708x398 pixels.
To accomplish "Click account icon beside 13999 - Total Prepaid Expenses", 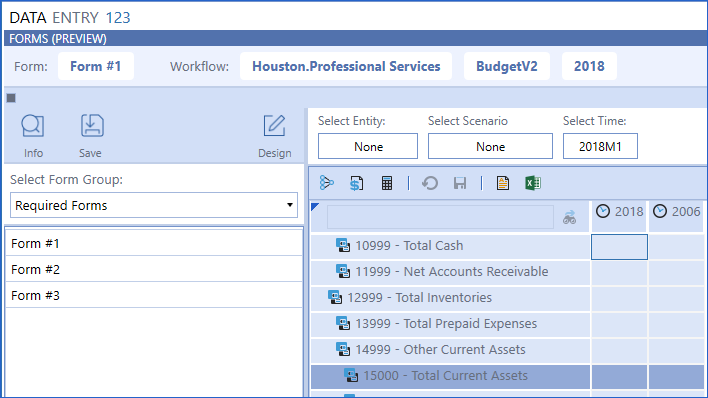I will tap(343, 323).
